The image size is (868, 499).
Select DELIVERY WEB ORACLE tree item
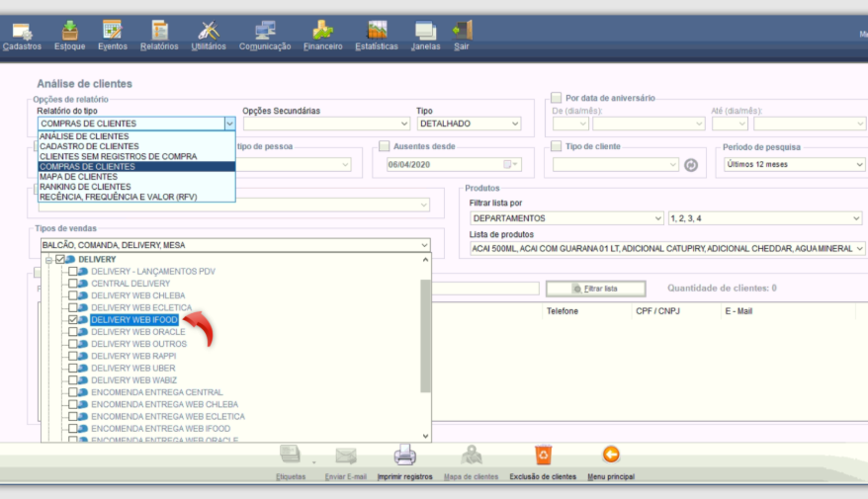coord(137,332)
